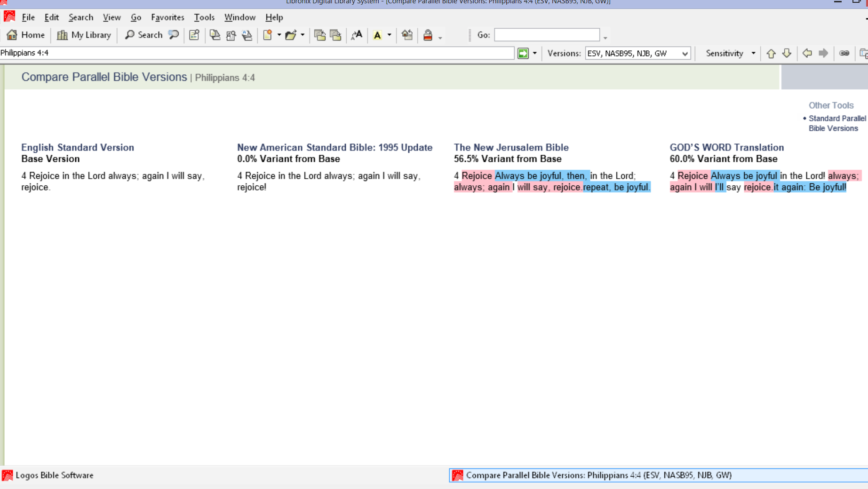Click the green go arrow button
This screenshot has height=489, width=868.
523,53
